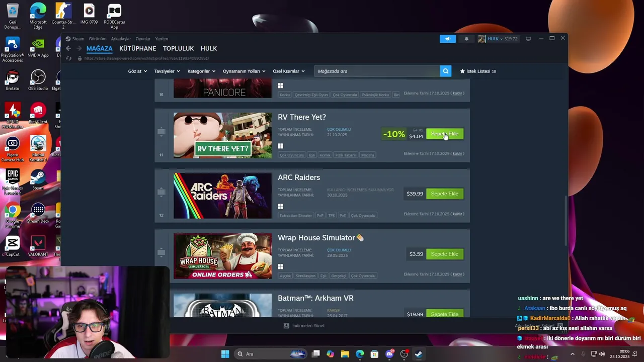The height and width of the screenshot is (362, 644).
Task: Open Discord from the taskbar
Action: [389, 354]
